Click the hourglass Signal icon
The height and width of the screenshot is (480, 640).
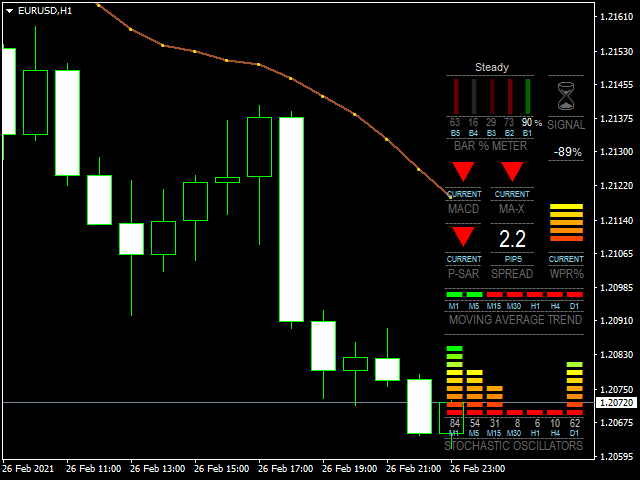[x=567, y=96]
